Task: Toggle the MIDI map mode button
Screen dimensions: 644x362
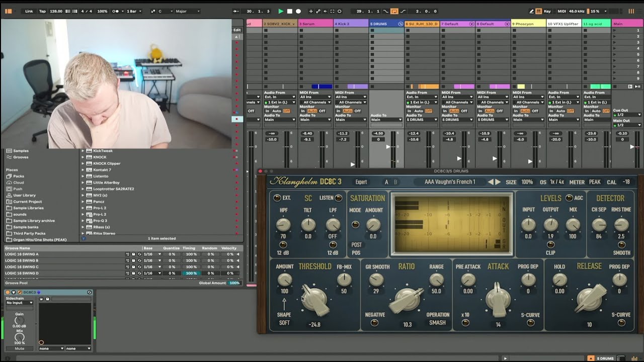Action: [562, 11]
